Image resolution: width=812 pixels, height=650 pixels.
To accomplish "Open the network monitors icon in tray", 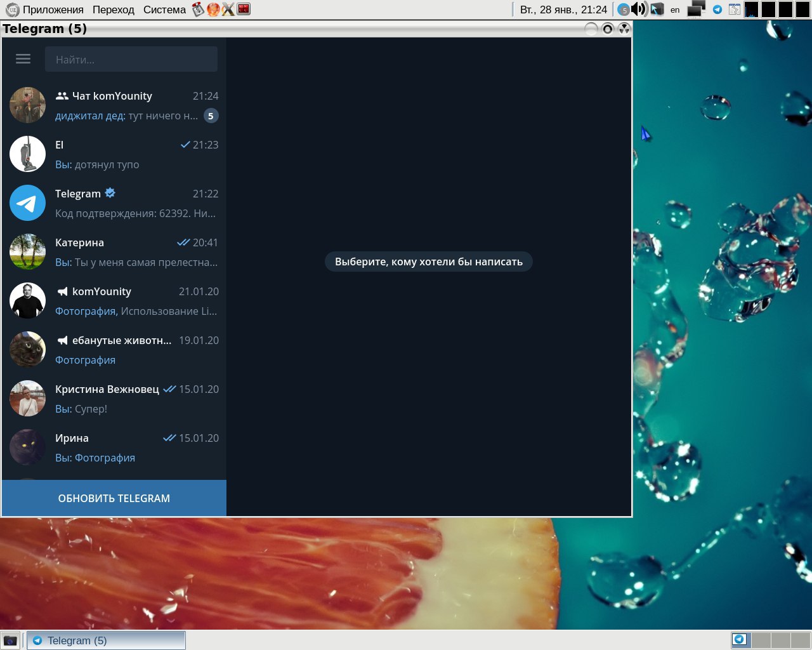I will click(696, 9).
